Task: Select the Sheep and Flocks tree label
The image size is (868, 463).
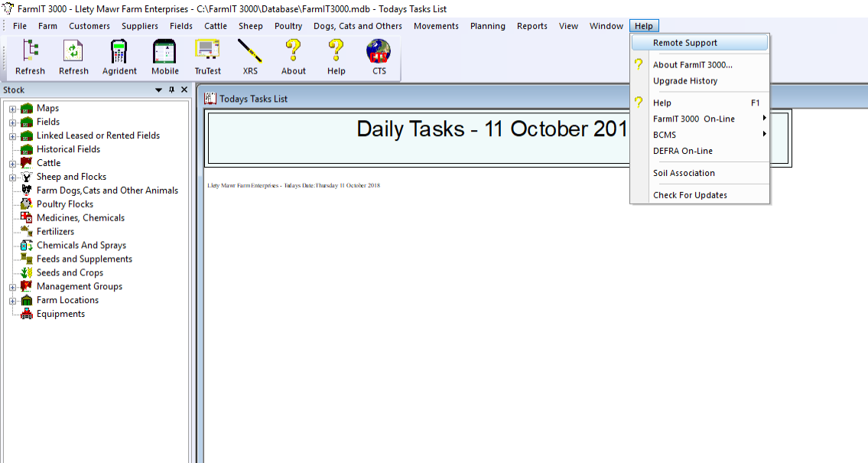Action: point(71,177)
